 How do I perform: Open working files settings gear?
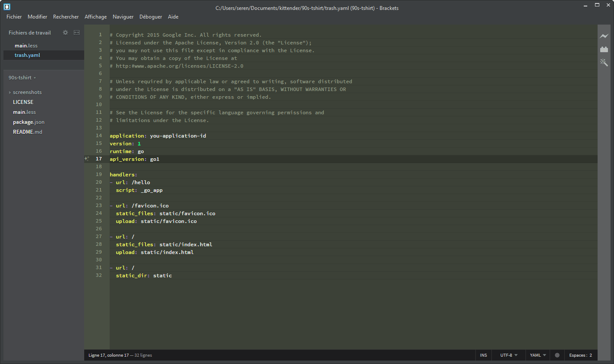[65, 32]
